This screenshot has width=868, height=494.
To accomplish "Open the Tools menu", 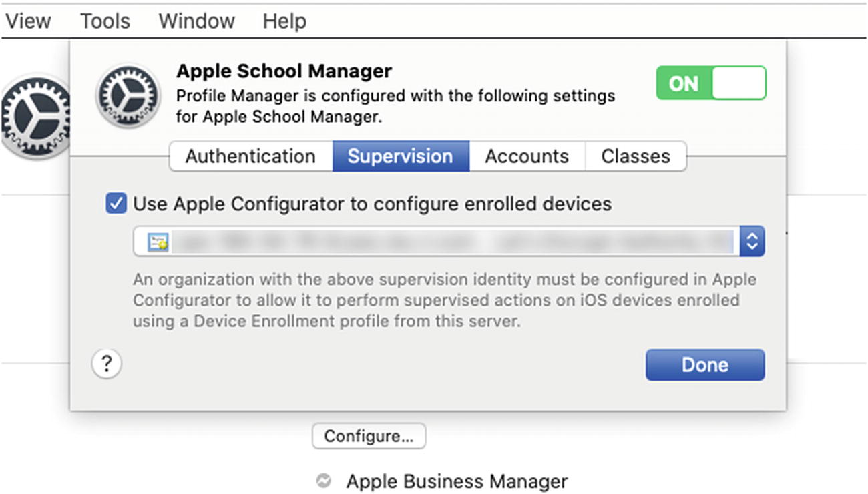I will pyautogui.click(x=105, y=21).
